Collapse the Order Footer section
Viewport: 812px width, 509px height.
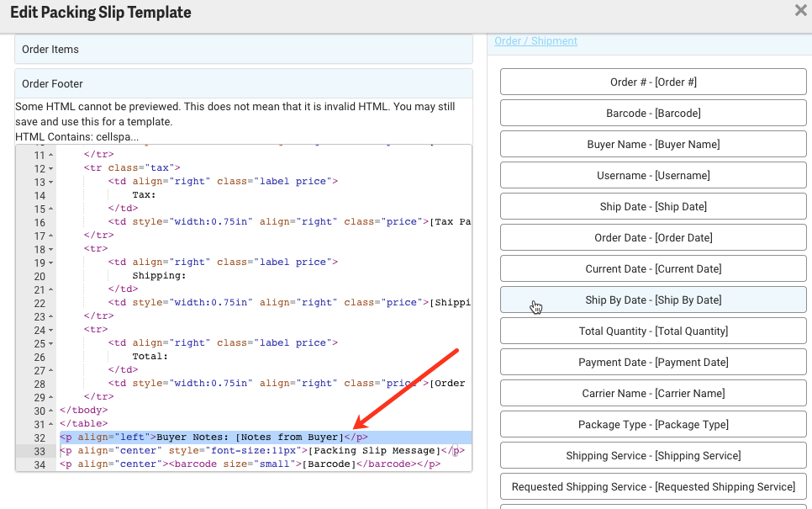tap(243, 84)
